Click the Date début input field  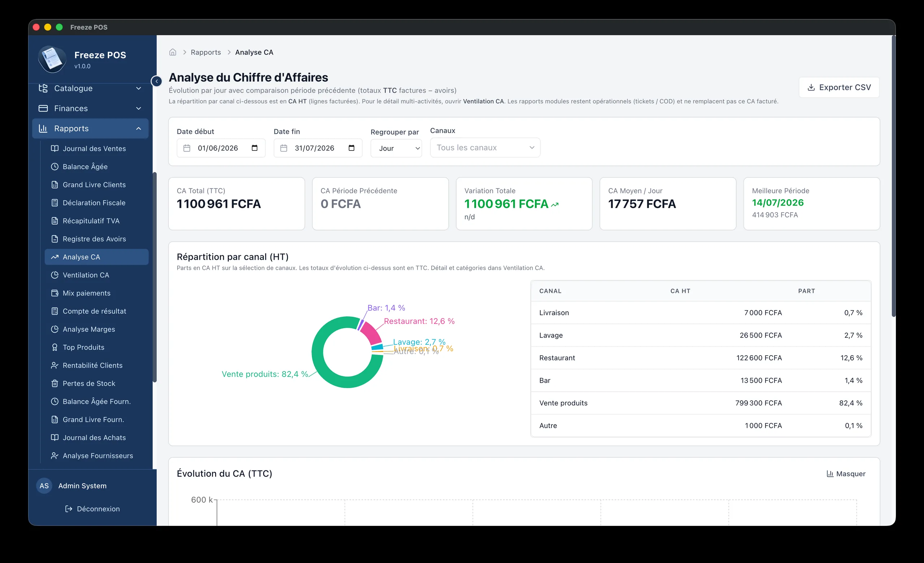pos(221,148)
